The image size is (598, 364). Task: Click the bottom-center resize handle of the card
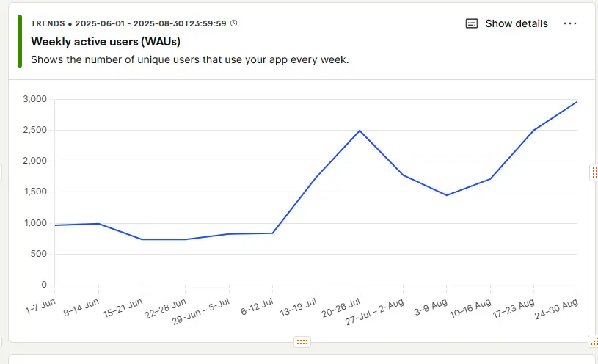302,342
